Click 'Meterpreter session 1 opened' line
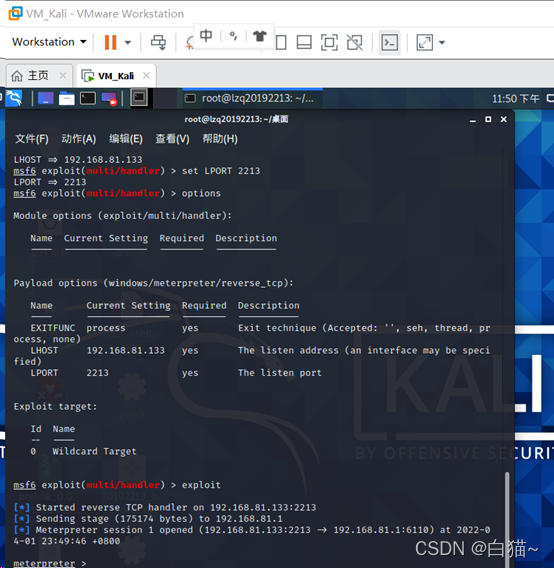554x568 pixels. tap(251, 535)
